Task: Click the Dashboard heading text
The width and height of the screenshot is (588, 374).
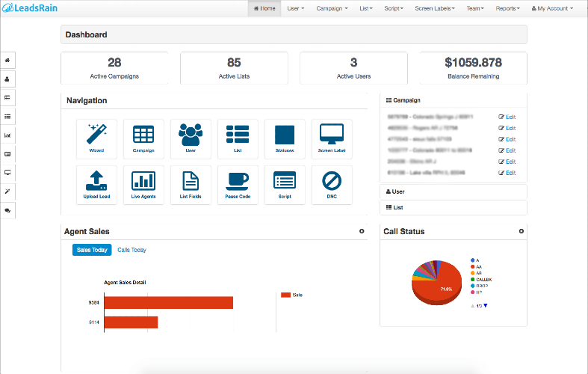Action: [x=86, y=34]
